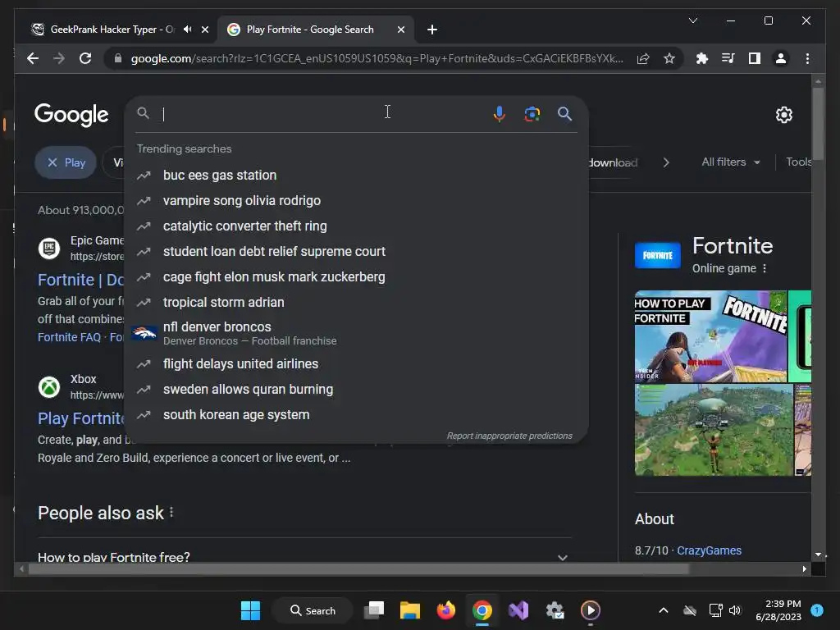Image resolution: width=840 pixels, height=630 pixels.
Task: Reload the current page
Action: pyautogui.click(x=85, y=58)
